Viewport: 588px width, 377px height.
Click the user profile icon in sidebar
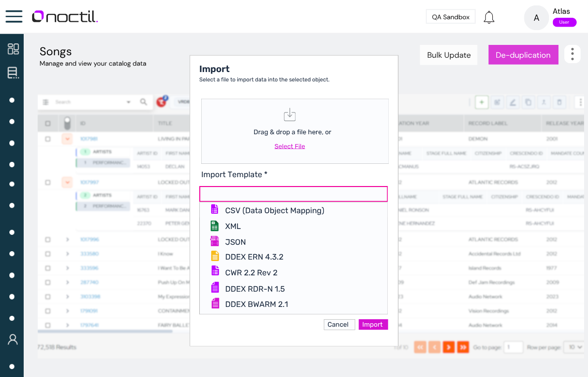pos(13,339)
